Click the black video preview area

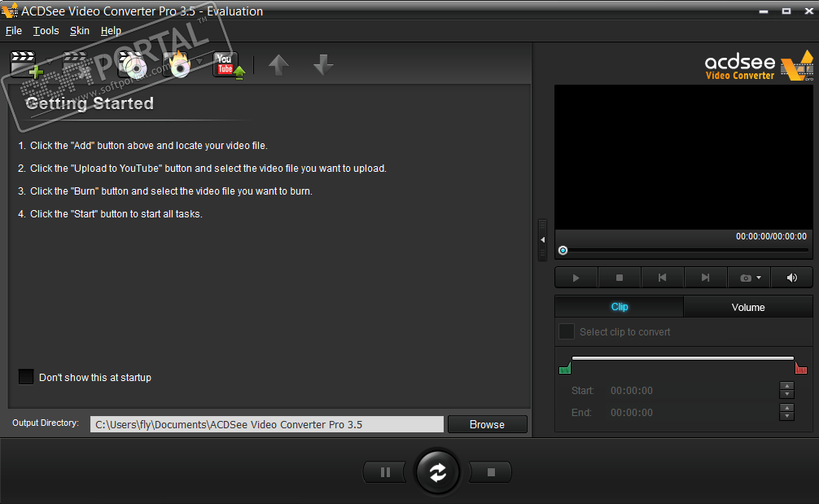[x=684, y=156]
